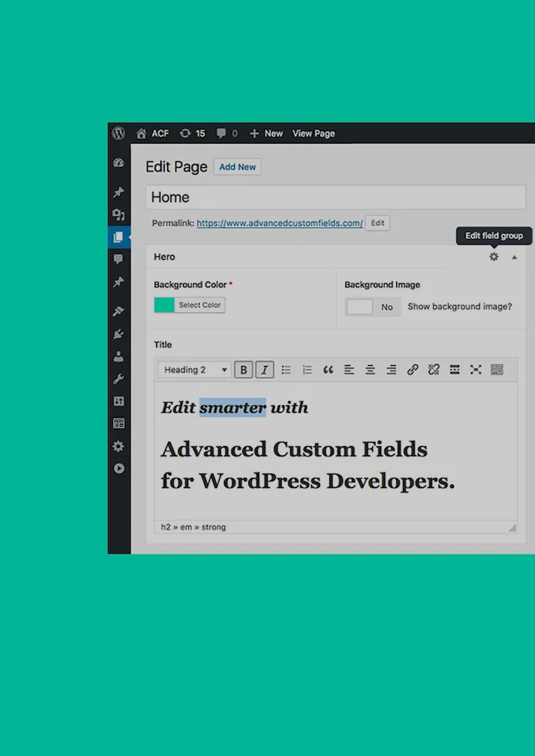
Task: Click the Edit field group gear icon
Action: [494, 257]
